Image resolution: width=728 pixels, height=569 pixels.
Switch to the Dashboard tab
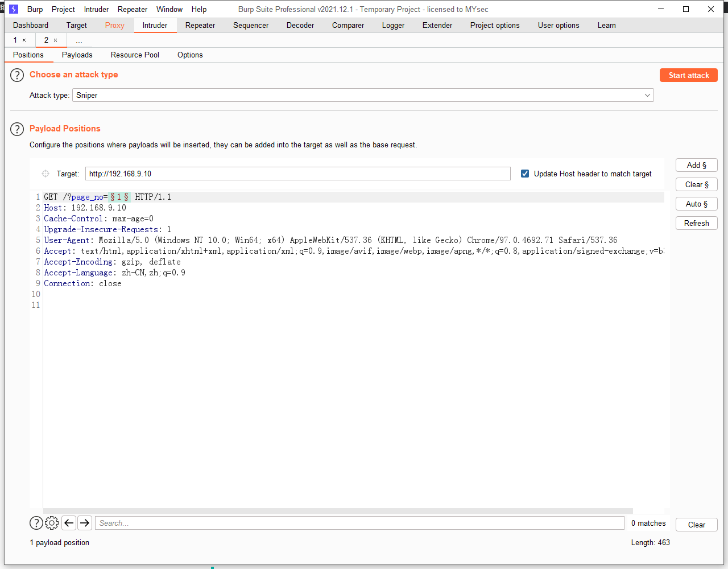click(x=31, y=25)
